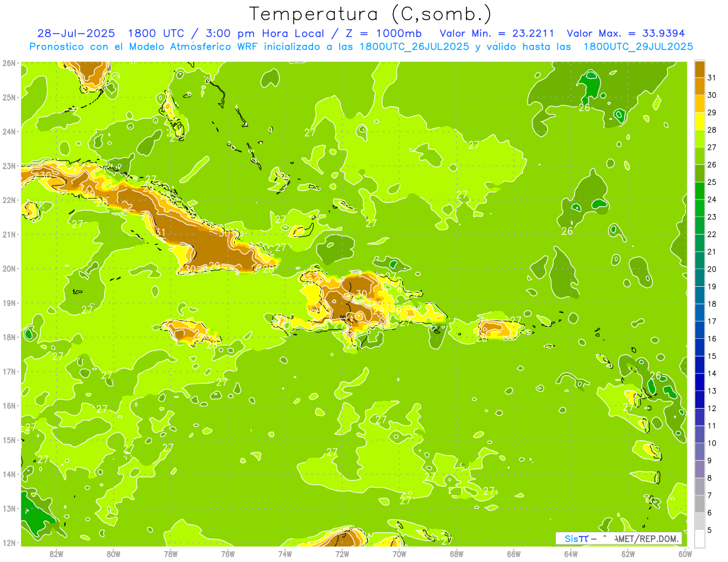Click the legend swatch between labels 30 and 31
Viewport: 728px width, 562px height.
pos(700,86)
